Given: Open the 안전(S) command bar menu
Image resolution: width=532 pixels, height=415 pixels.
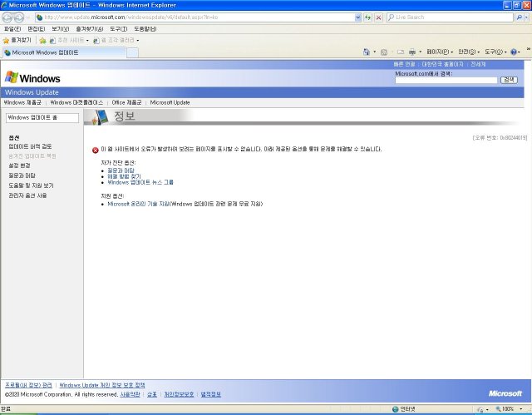Looking at the screenshot, I should 469,52.
